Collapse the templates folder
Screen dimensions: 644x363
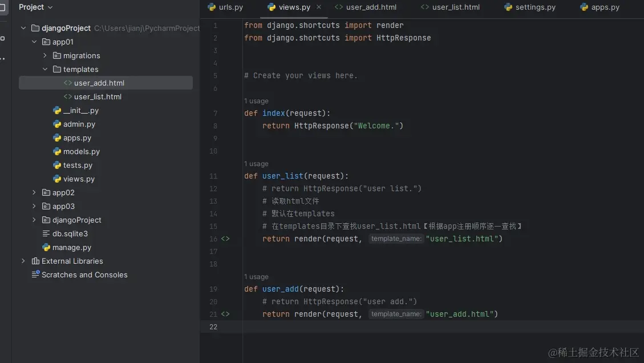pos(45,69)
